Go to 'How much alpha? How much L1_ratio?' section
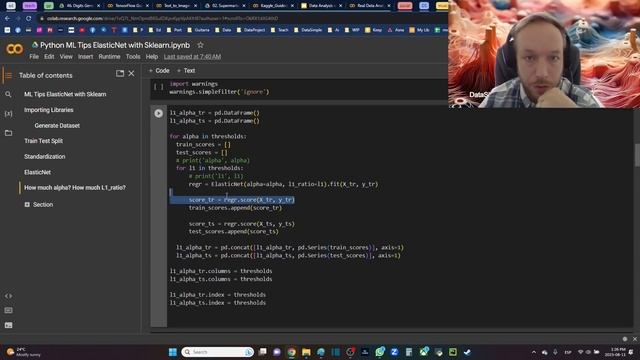Viewport: 640px width, 360px height. point(75,188)
